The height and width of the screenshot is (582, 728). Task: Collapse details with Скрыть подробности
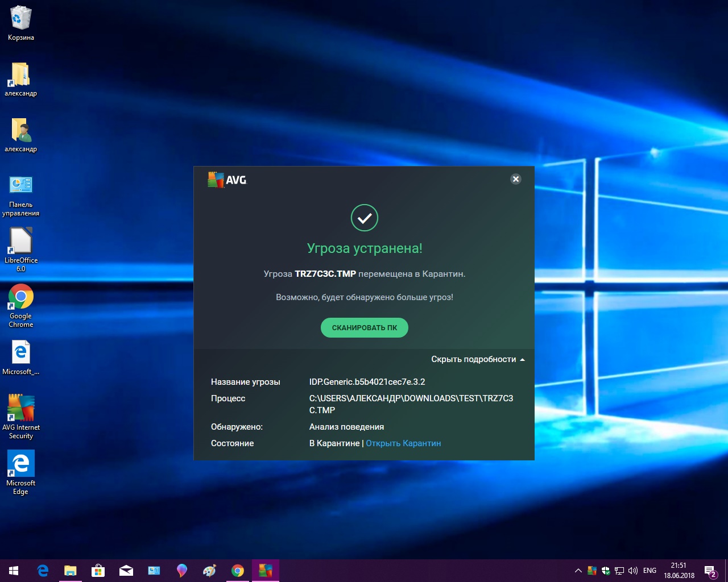pyautogui.click(x=477, y=359)
